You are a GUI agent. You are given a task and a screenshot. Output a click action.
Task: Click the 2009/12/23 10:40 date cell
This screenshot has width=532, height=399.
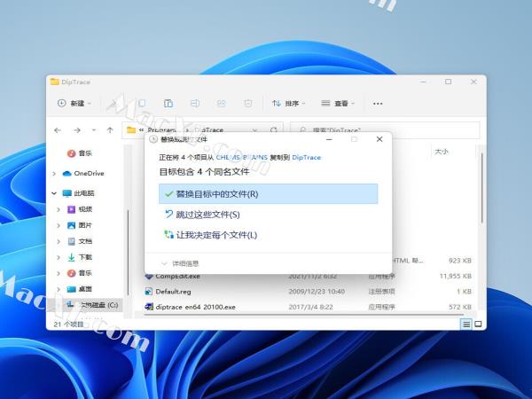(317, 292)
